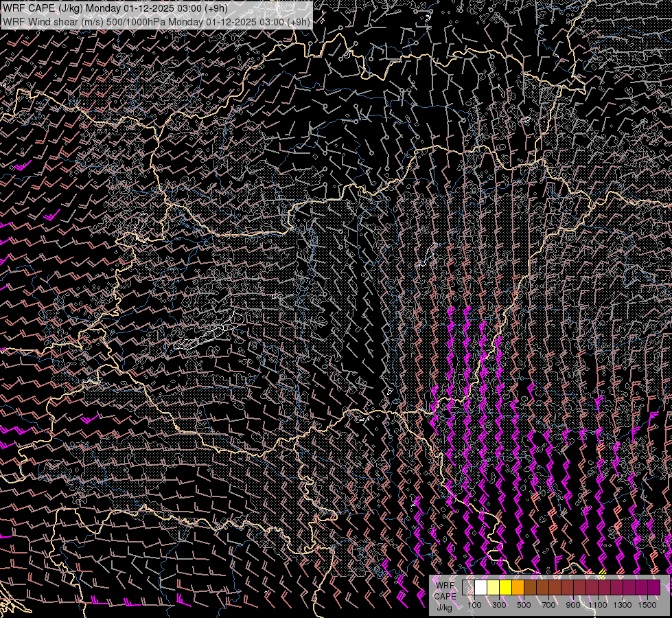Click the 100 label under the legend
This screenshot has width=672, height=618.
(x=474, y=606)
